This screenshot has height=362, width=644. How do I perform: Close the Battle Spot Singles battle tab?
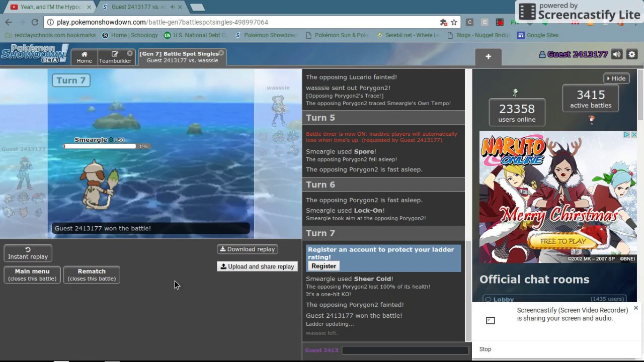pos(221,53)
